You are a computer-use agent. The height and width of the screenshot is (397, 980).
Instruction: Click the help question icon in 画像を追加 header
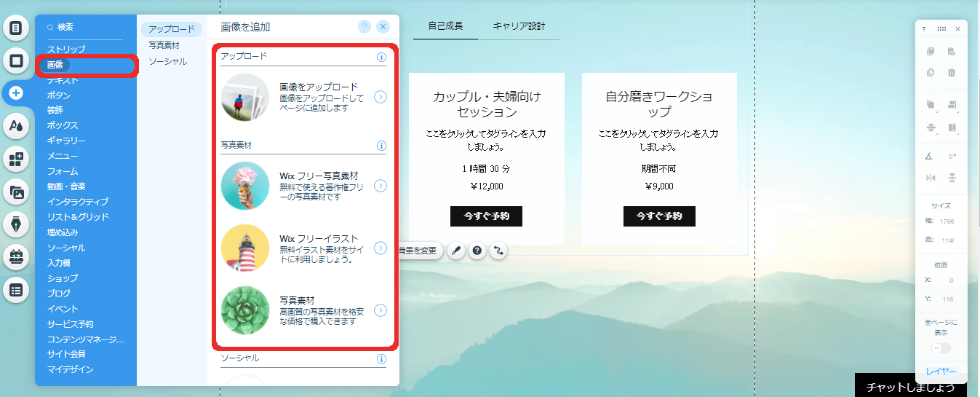(x=364, y=27)
